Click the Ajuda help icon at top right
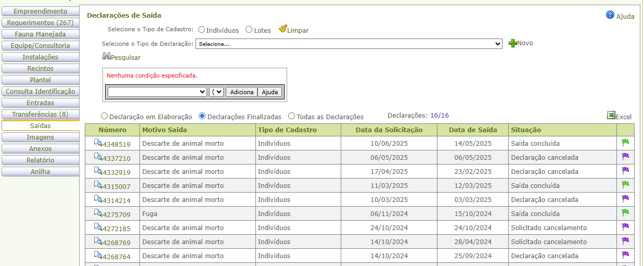Image resolution: width=644 pixels, height=266 pixels. 610,15
